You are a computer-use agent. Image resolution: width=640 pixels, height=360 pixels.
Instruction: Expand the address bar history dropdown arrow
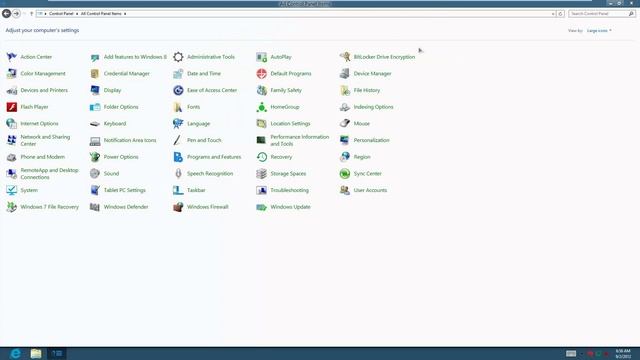tap(553, 14)
